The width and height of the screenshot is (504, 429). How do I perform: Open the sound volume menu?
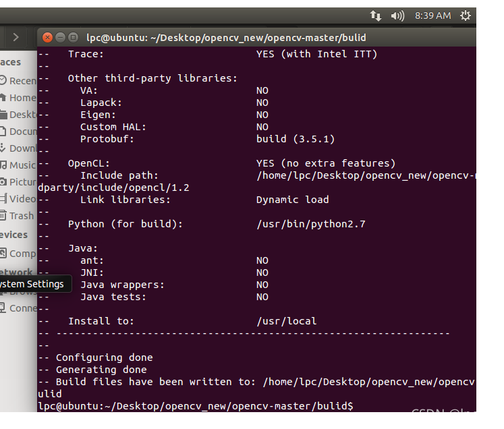point(397,16)
